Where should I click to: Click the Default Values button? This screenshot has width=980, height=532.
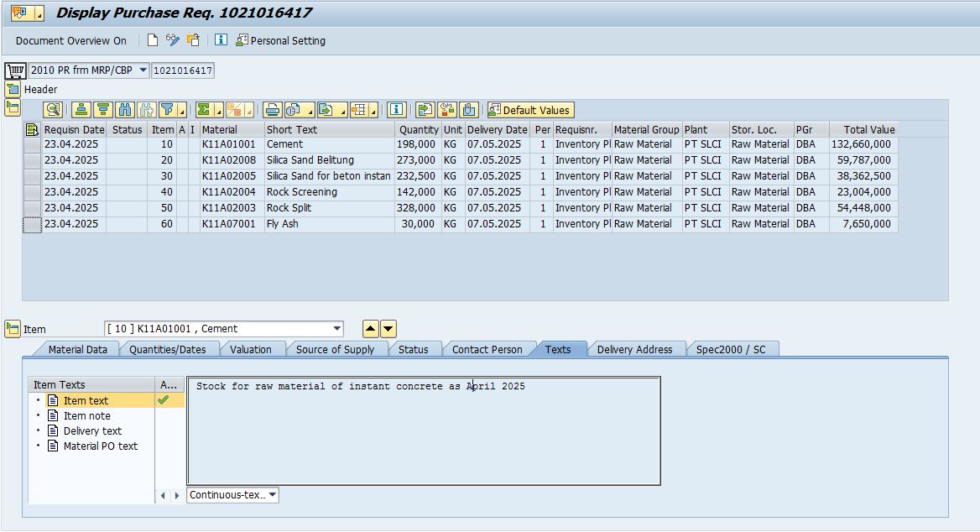[530, 110]
